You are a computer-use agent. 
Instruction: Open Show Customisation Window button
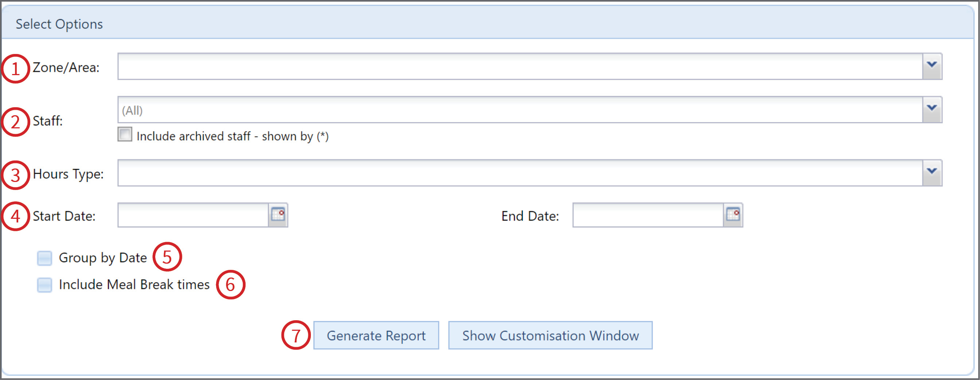(x=550, y=336)
